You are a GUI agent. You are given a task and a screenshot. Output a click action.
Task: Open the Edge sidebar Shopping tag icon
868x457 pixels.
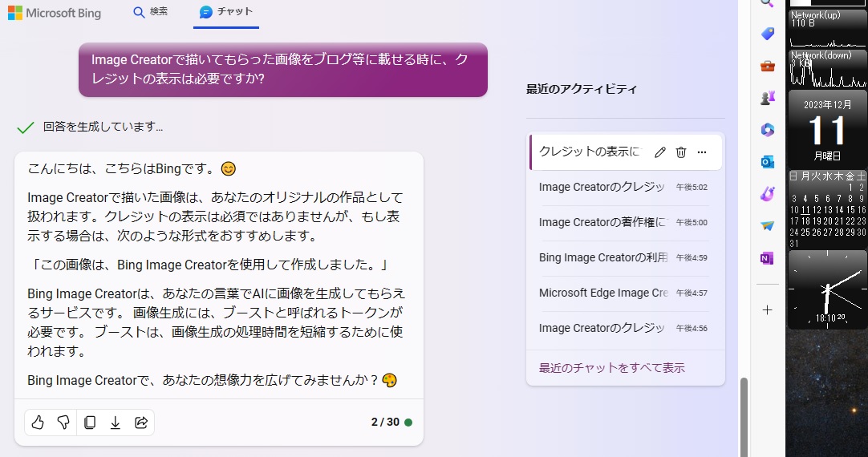pos(767,34)
